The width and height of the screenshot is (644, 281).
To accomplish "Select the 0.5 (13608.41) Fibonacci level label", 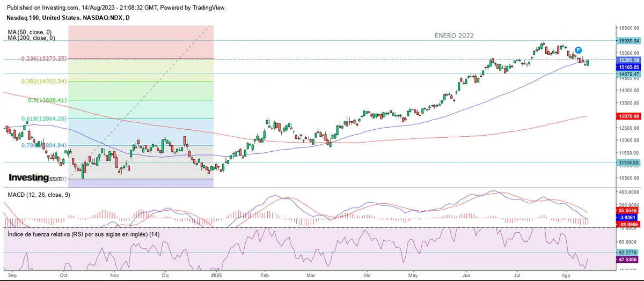I will (x=47, y=100).
